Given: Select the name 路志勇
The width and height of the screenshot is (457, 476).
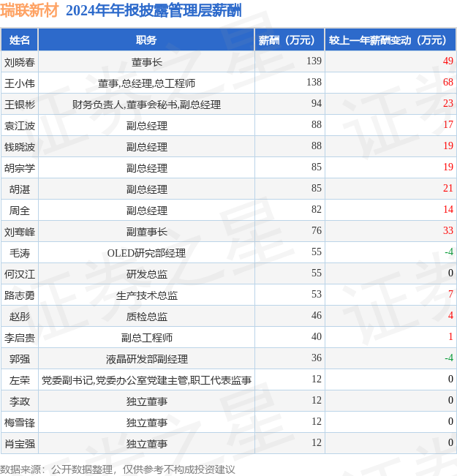Looking at the screenshot, I should tap(20, 295).
